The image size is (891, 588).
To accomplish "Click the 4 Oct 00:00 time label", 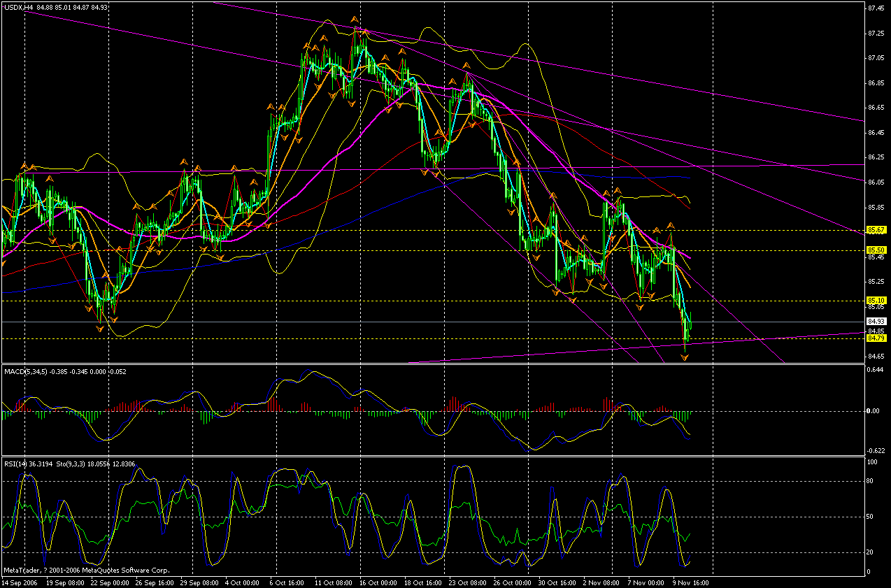I will click(243, 582).
